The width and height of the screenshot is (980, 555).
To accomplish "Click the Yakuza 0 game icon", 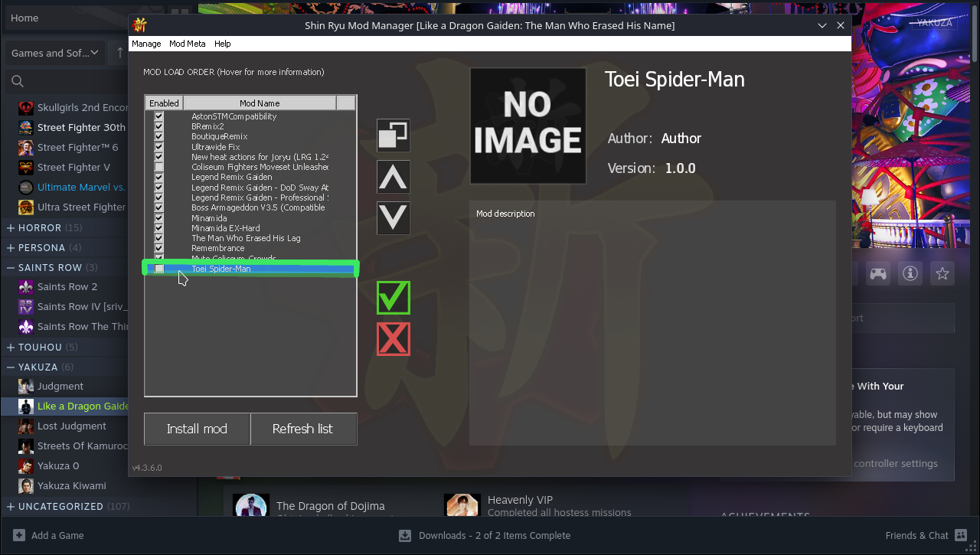I will click(x=26, y=465).
